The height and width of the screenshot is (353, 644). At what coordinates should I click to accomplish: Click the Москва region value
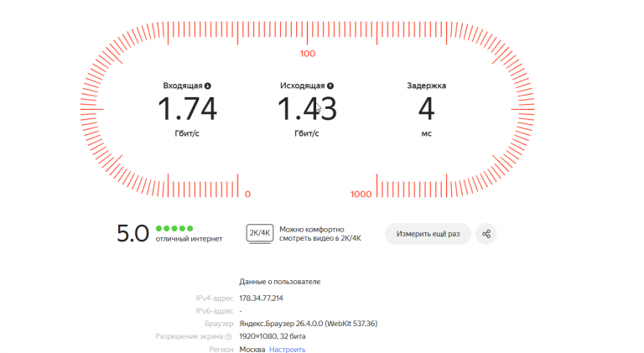tap(252, 350)
